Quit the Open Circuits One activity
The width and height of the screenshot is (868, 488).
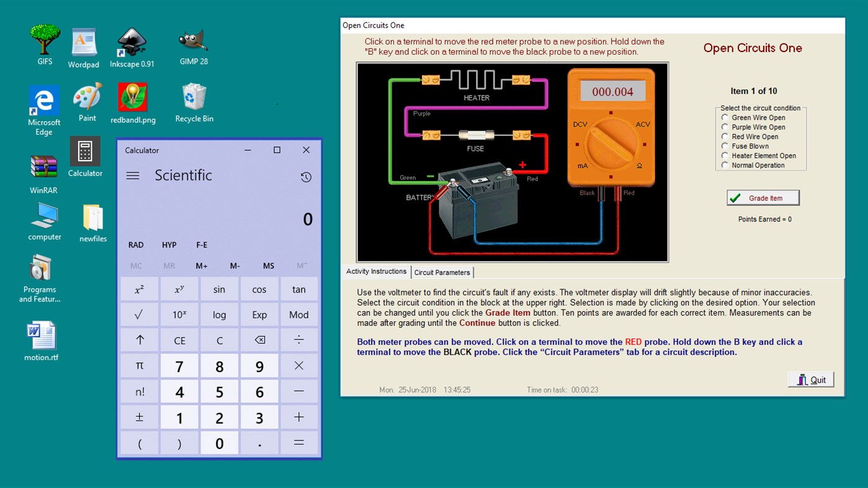click(810, 379)
